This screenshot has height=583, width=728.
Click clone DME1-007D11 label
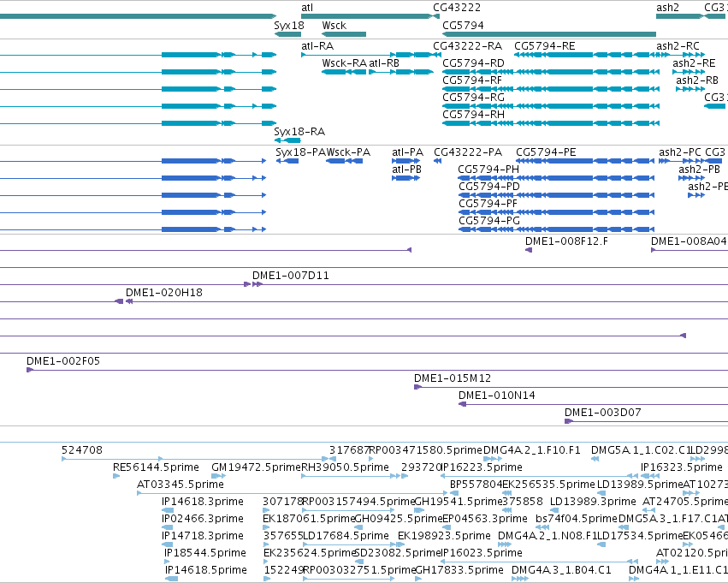[x=291, y=276]
